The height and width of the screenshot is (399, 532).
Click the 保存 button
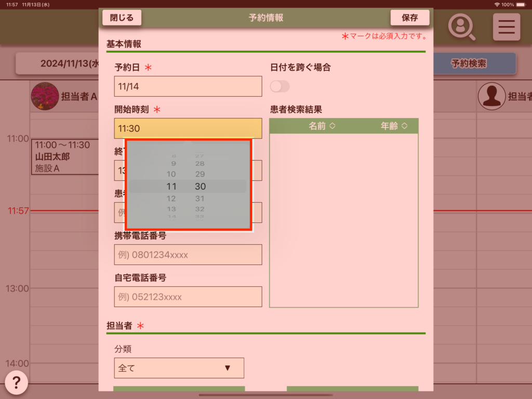click(x=409, y=18)
